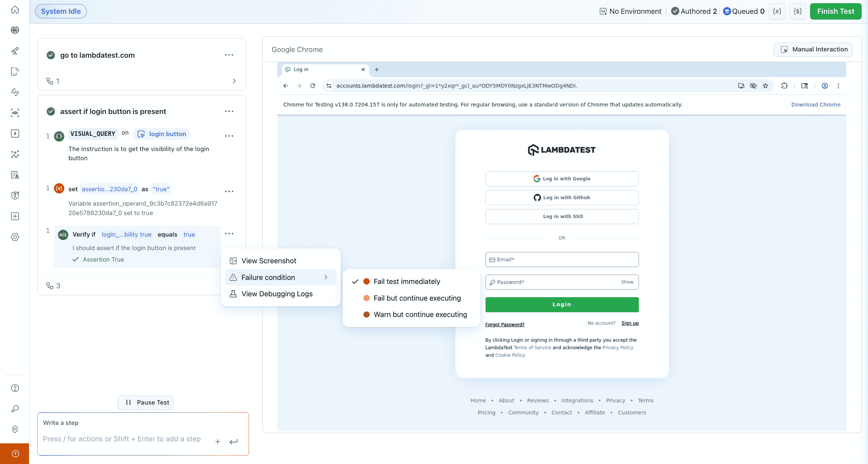Expand the go to lambdatest.com substeps

[234, 81]
